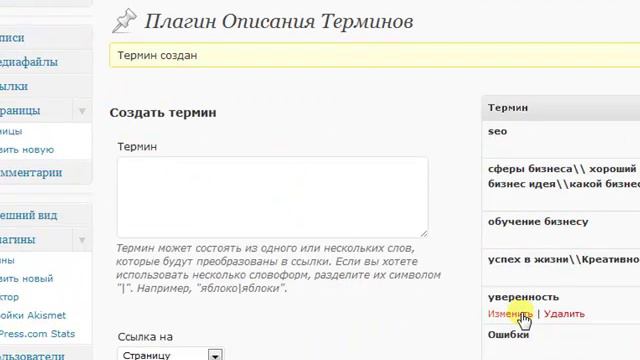
Task: Open the Страницы sidebar menu
Action: [x=20, y=111]
